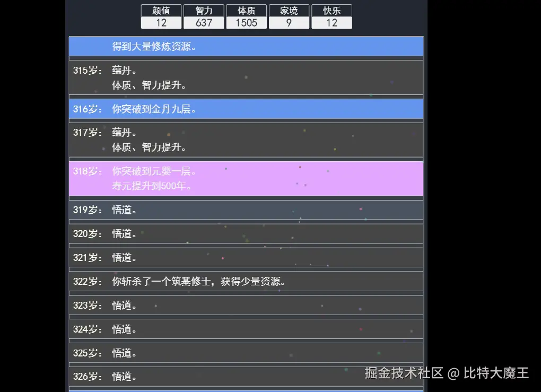The width and height of the screenshot is (541, 392).
Task: Click the 体质 stat box showing 1505
Action: [x=246, y=17]
